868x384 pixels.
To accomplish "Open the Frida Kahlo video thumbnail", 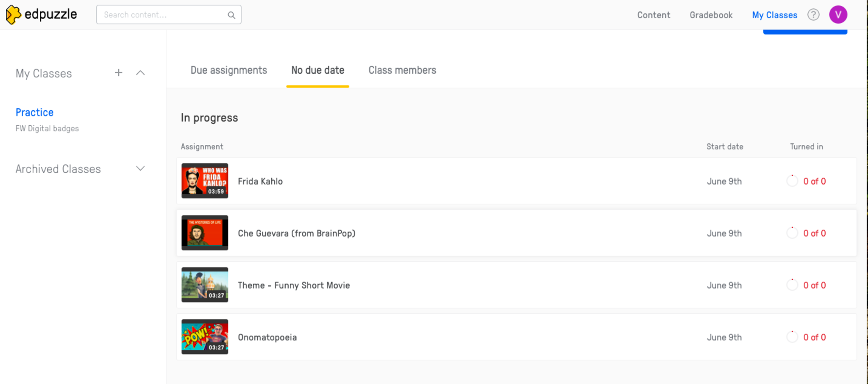I will 205,181.
